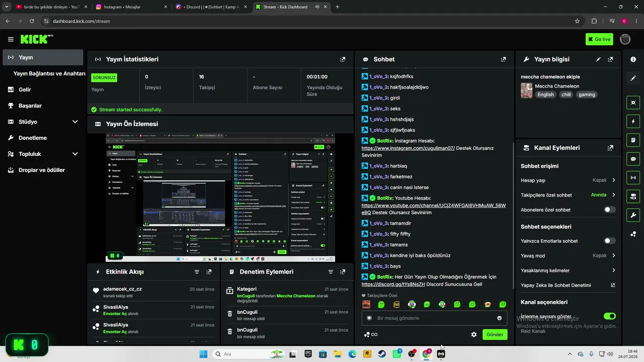Click the pencil edit icon in right rail
The image size is (644, 362).
point(633,78)
